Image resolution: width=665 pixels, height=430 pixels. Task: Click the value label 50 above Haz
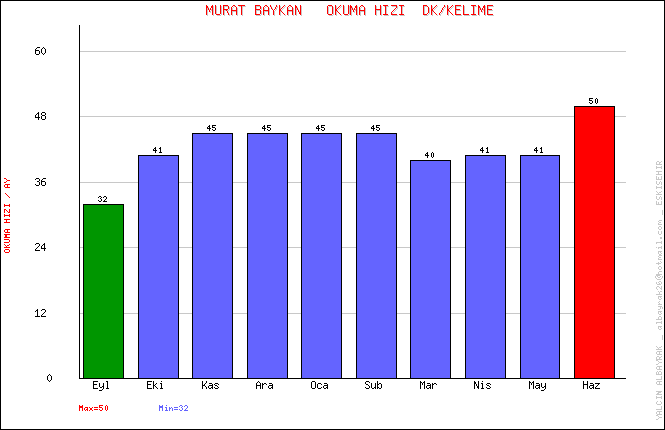[594, 101]
